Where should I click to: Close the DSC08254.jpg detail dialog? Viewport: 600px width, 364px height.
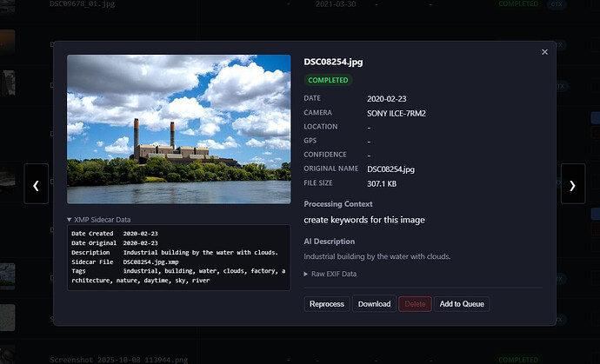pos(545,52)
